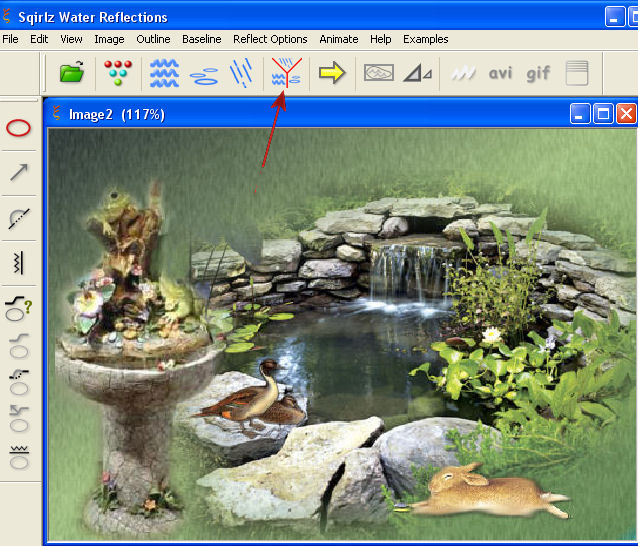The height and width of the screenshot is (546, 638).
Task: Open the View menu
Action: point(71,39)
